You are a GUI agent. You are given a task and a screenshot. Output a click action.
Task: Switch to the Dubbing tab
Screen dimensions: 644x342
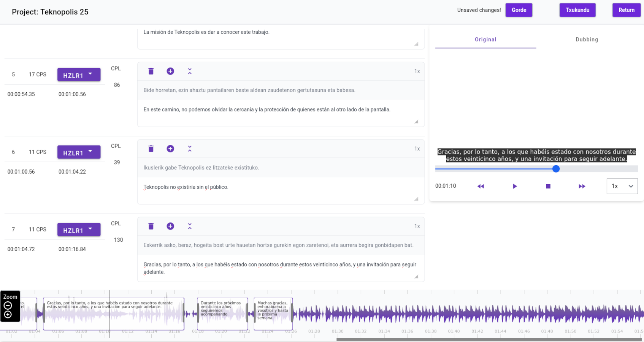[587, 40]
